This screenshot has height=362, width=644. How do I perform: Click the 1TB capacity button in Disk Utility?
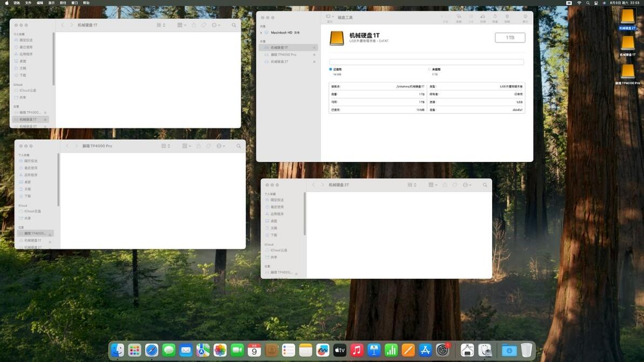(x=510, y=37)
